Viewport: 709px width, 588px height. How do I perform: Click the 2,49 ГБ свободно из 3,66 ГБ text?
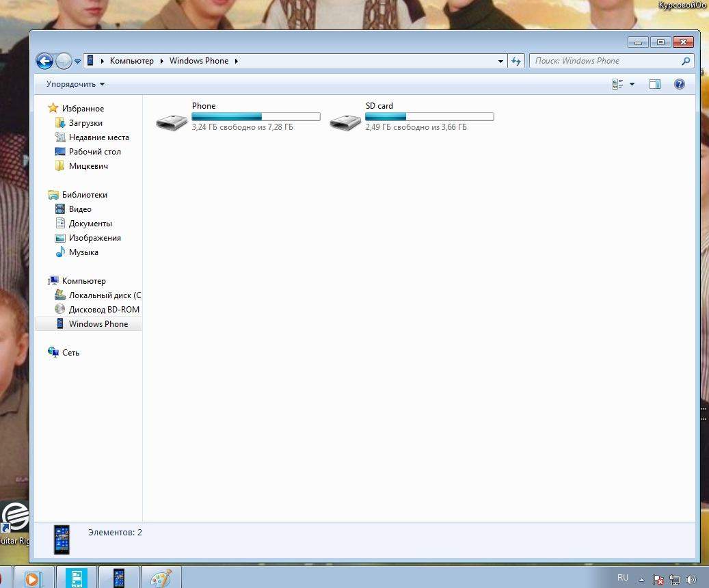[416, 127]
